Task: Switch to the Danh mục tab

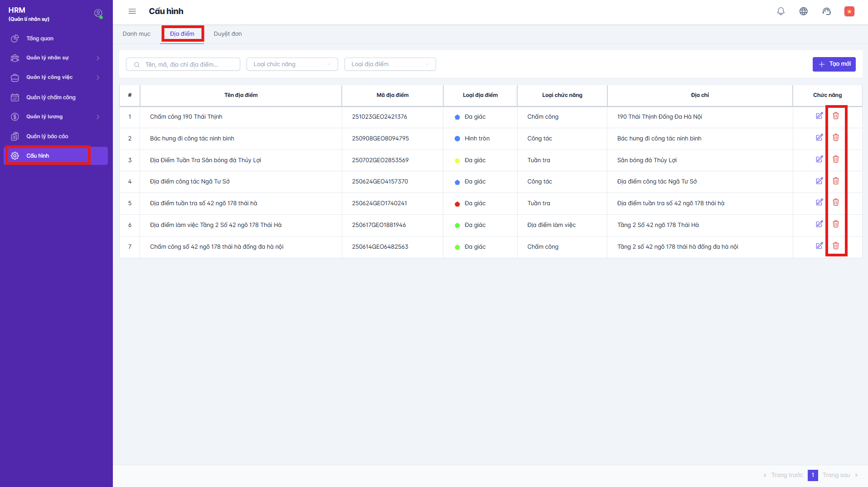Action: (x=136, y=34)
